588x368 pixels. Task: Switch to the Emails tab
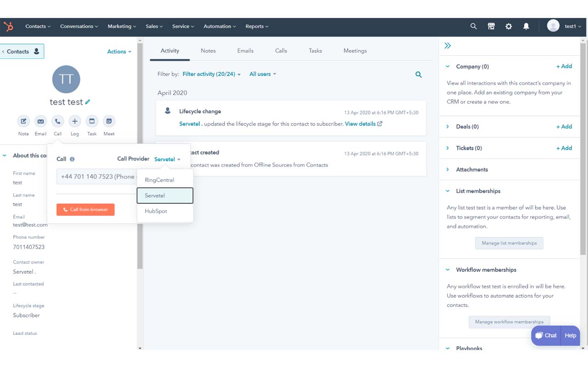pos(245,51)
